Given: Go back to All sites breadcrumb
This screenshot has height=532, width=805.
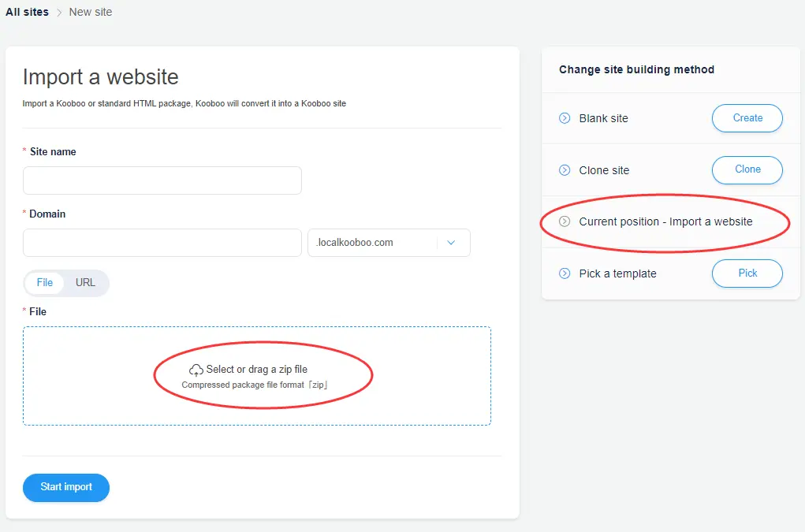Looking at the screenshot, I should (x=27, y=12).
